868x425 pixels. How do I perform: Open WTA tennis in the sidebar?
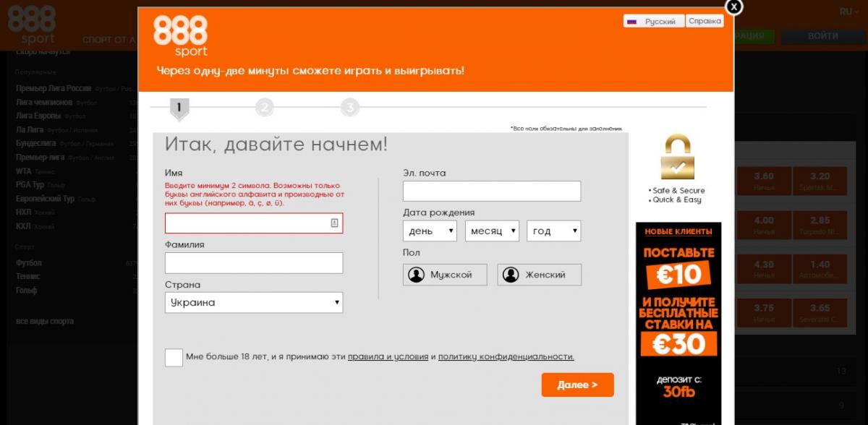pos(24,171)
